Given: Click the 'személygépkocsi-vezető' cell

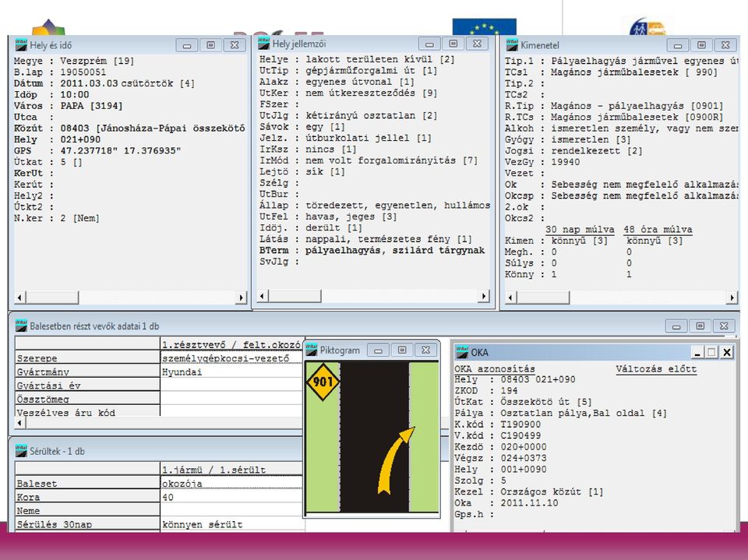Looking at the screenshot, I should [x=231, y=357].
